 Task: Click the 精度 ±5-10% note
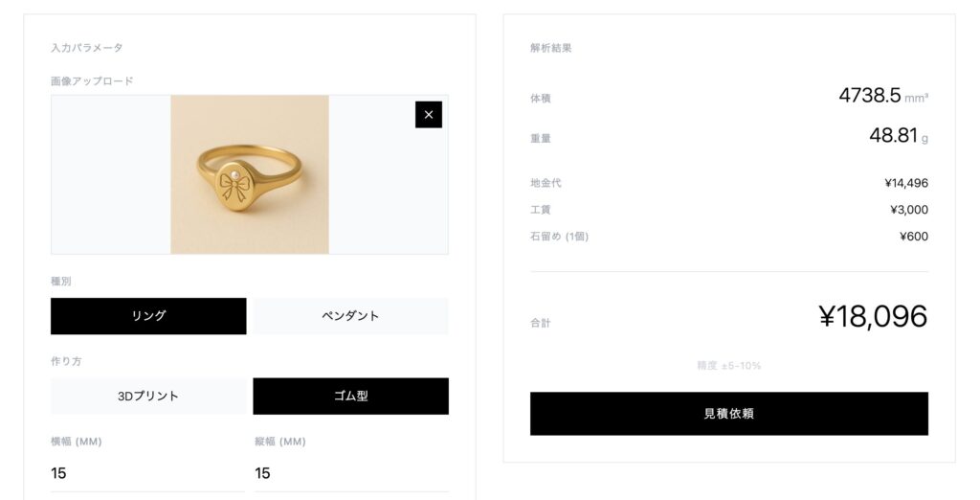[728, 366]
